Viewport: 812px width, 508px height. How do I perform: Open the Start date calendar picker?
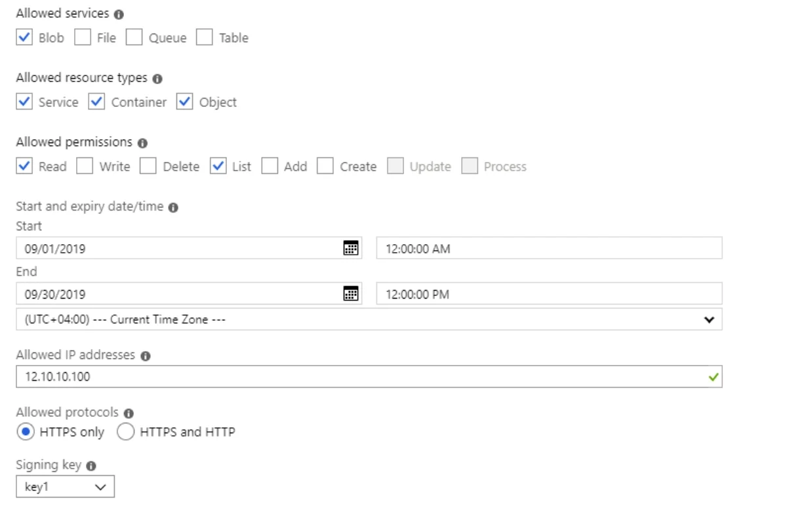351,248
